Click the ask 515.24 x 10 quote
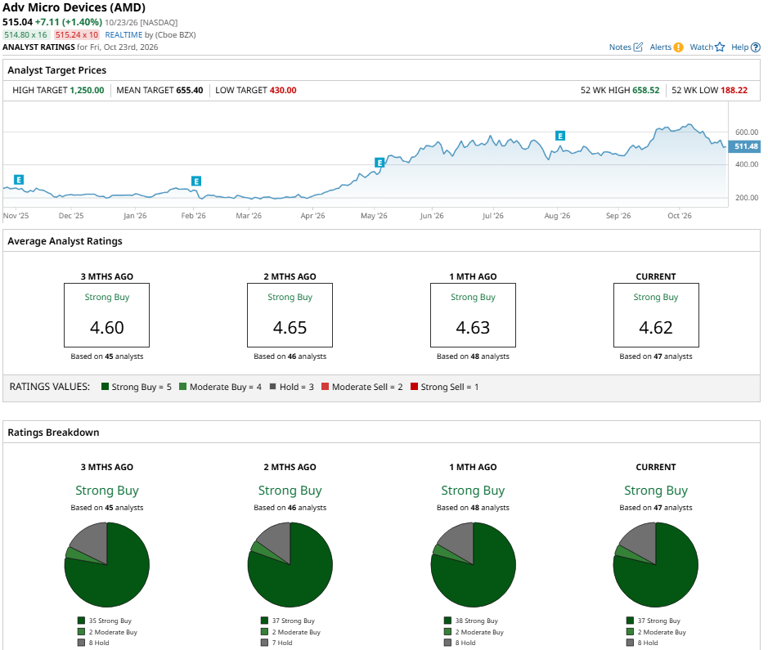The width and height of the screenshot is (768, 650). click(77, 35)
